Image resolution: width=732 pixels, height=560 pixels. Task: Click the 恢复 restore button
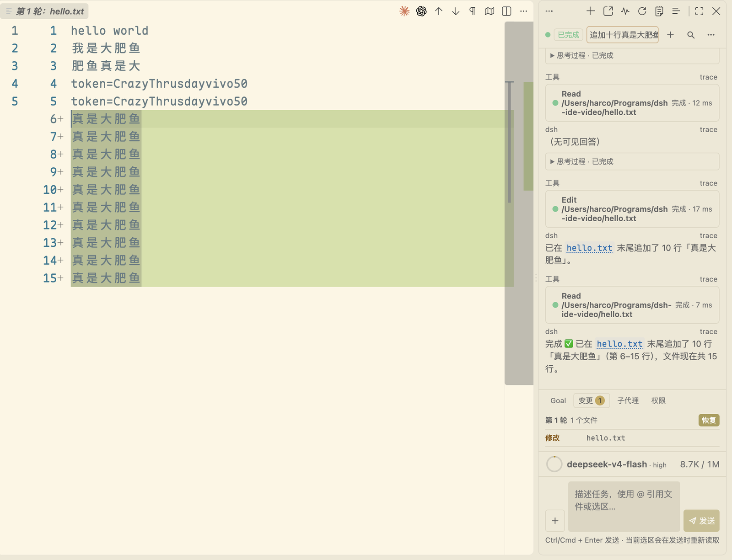(x=709, y=420)
